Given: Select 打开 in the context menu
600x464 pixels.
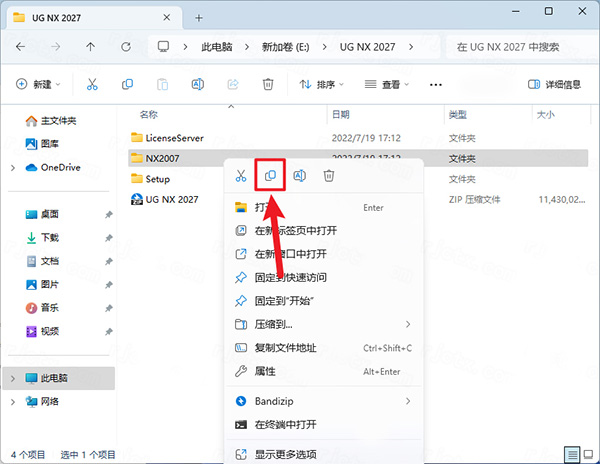Looking at the screenshot, I should (x=324, y=207).
